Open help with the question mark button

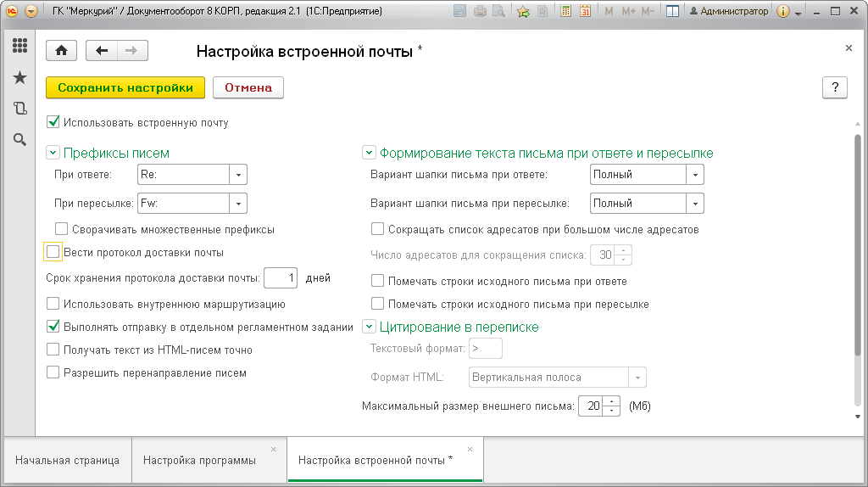835,87
